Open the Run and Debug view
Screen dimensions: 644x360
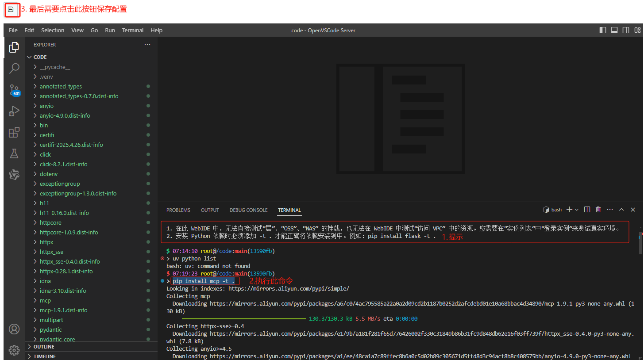14,111
